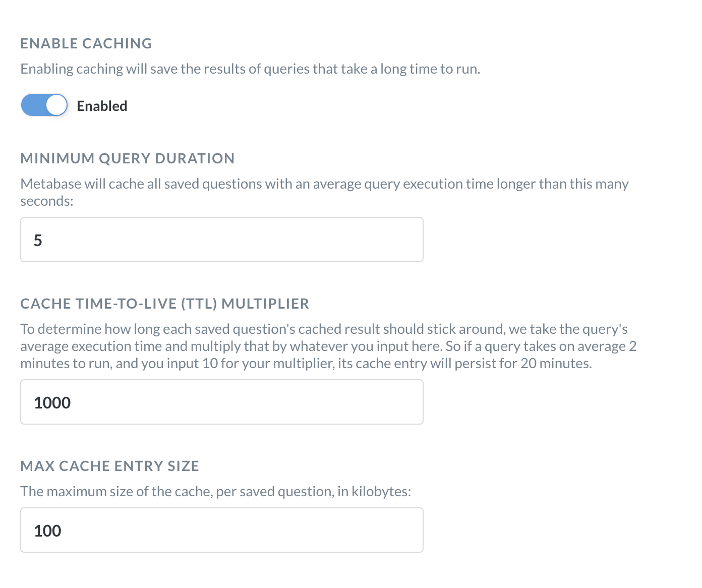Click the left end of the caching switch

(30, 105)
